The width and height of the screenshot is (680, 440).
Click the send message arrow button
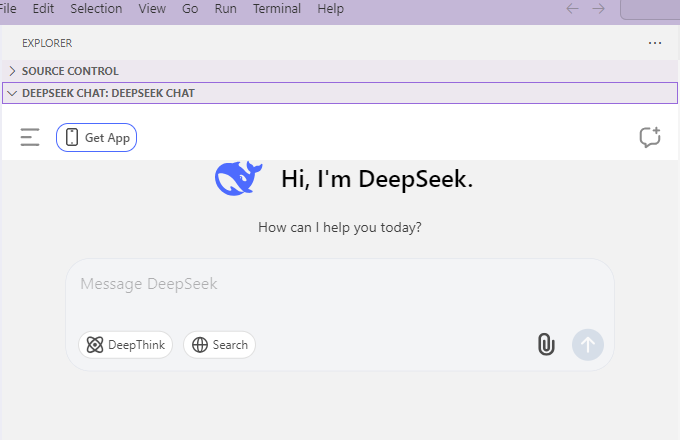588,345
